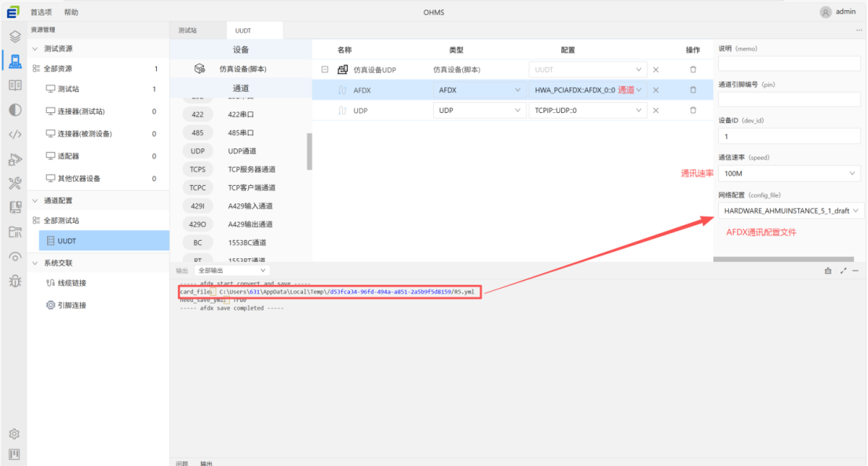Click the 说明 memo input field
The height and width of the screenshot is (466, 868).
[789, 63]
